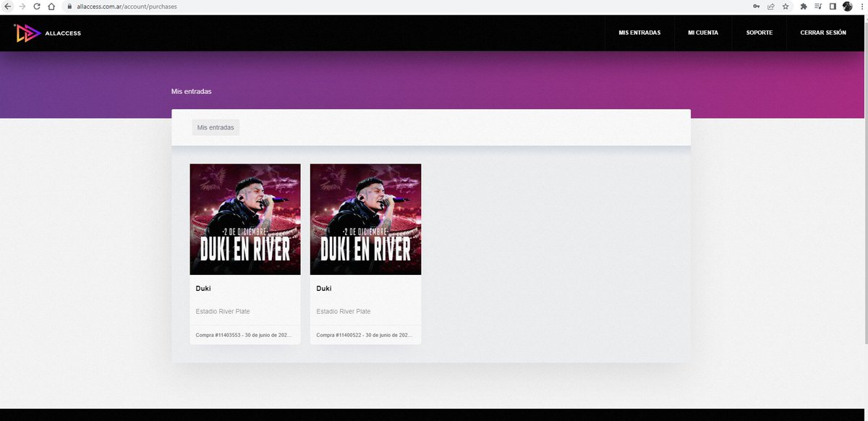868x421 pixels.
Task: Click the 'Mis entradas' page heading
Action: [x=192, y=92]
